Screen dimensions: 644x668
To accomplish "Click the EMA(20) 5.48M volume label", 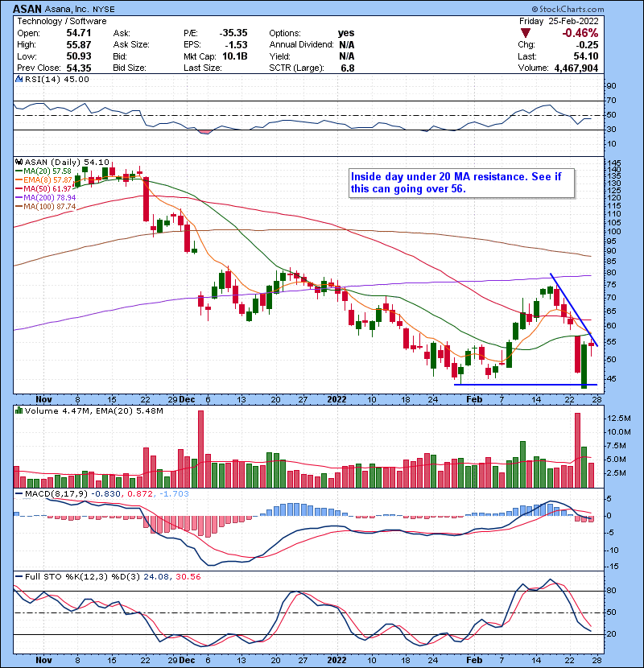I will 130,411.
